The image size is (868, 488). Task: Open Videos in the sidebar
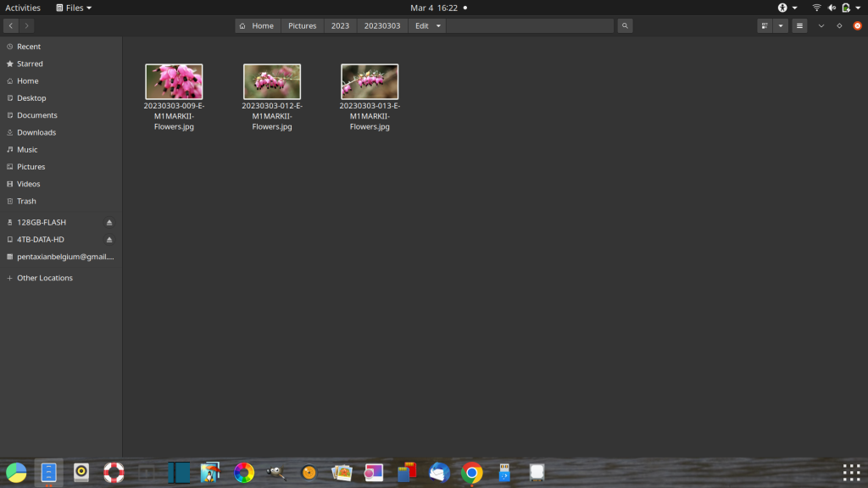pyautogui.click(x=61, y=184)
